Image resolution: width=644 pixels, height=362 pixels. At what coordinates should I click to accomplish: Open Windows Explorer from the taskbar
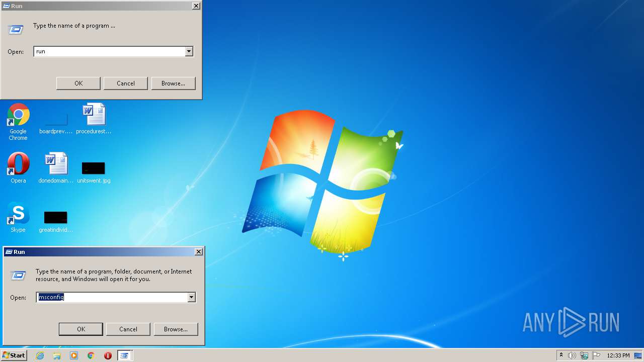tap(57, 355)
